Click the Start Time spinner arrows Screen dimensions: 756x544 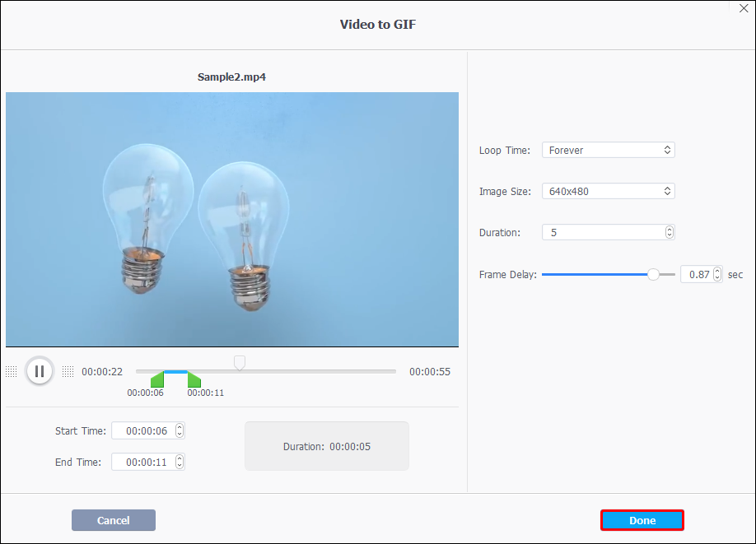tap(180, 430)
